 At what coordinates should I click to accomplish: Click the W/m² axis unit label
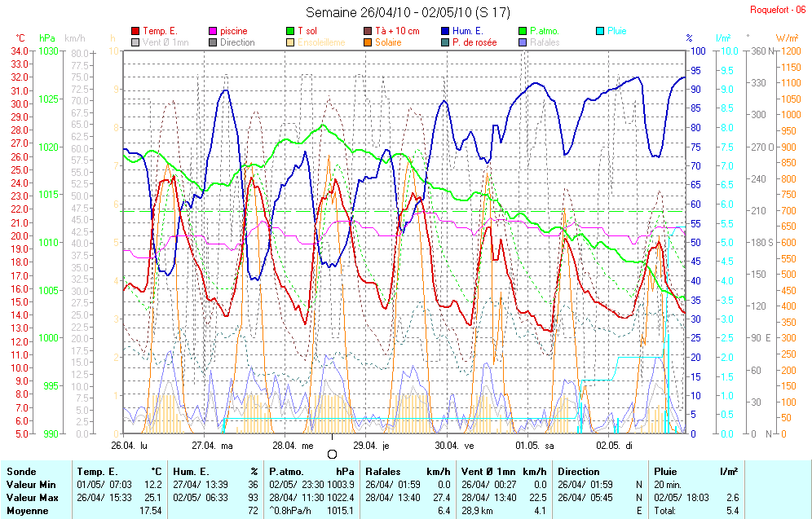788,38
